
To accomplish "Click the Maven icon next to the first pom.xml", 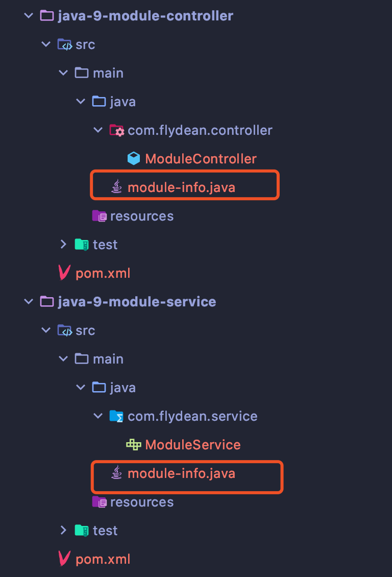I will [x=63, y=273].
